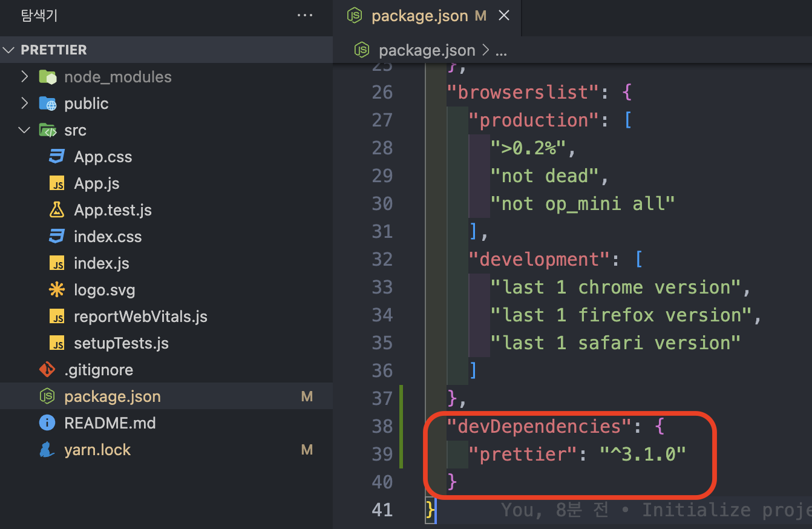The height and width of the screenshot is (529, 812).
Task: Click the setupTests.js JS icon
Action: [57, 344]
